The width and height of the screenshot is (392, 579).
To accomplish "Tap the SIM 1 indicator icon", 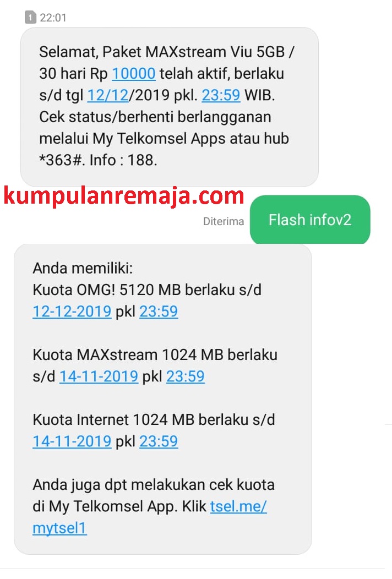I will coord(30,18).
